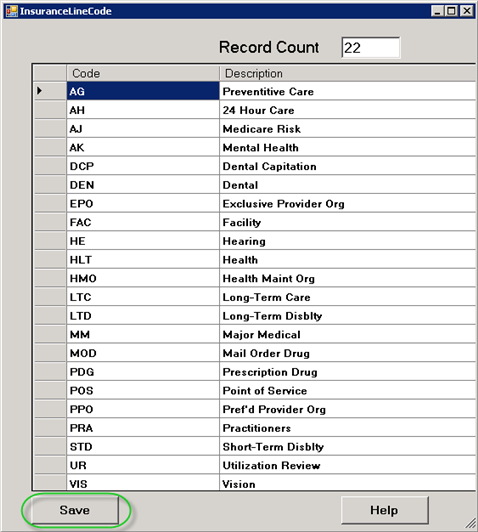This screenshot has height=532, width=478.
Task: Click the Hearing description cell
Action: coord(348,241)
